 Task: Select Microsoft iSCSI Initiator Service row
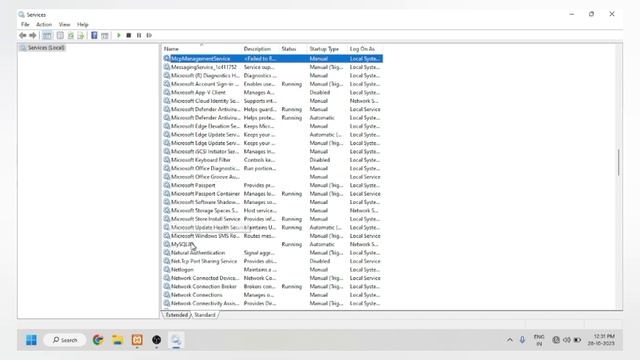pyautogui.click(x=272, y=151)
